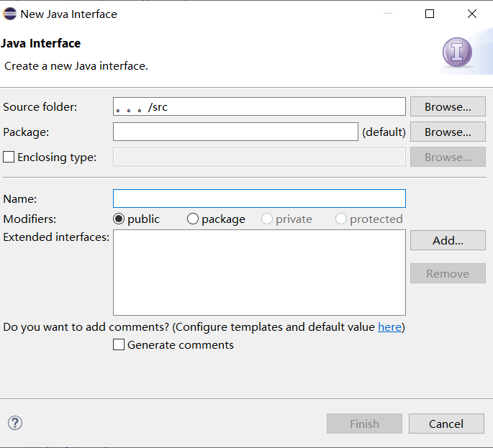Click the Finish button

tap(364, 424)
